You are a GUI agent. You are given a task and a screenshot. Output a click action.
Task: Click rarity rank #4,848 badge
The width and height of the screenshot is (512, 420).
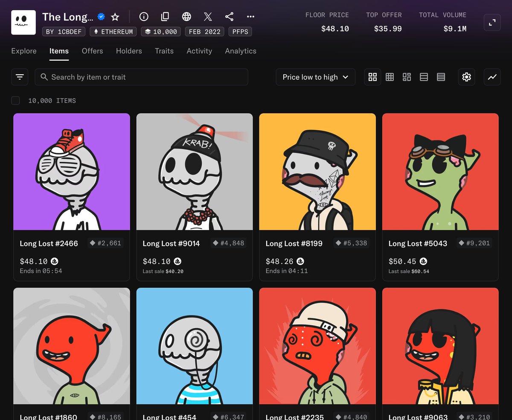228,243
